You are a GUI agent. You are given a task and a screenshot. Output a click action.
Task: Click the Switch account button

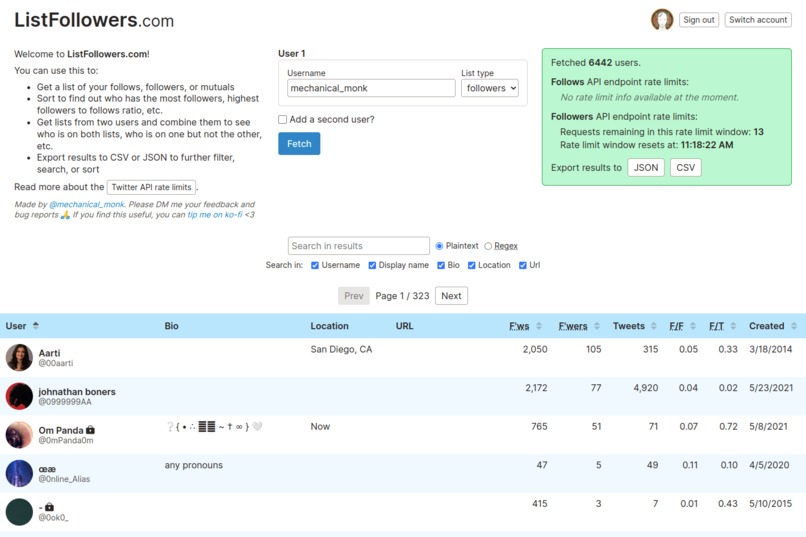point(758,20)
